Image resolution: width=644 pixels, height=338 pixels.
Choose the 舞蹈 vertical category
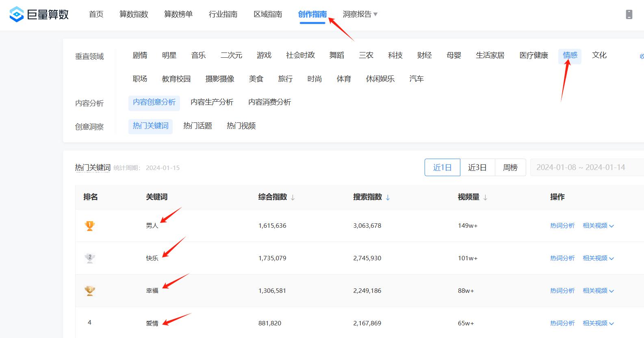click(x=336, y=55)
